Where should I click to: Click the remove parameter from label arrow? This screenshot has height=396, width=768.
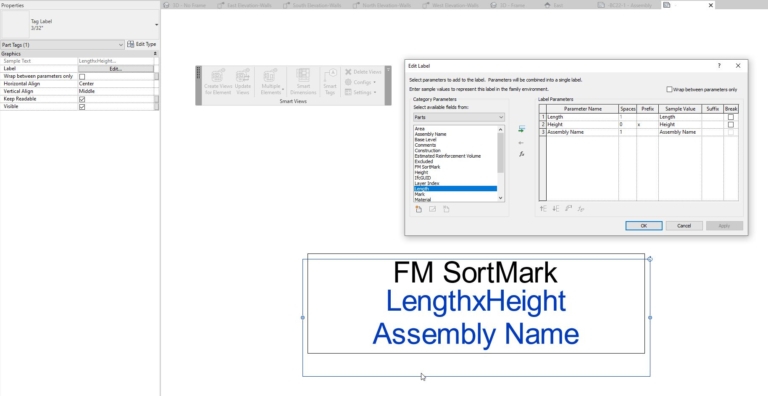click(x=521, y=143)
